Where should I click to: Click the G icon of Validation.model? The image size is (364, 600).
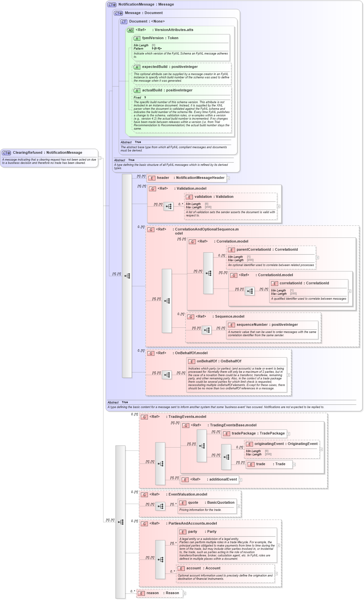click(x=152, y=189)
